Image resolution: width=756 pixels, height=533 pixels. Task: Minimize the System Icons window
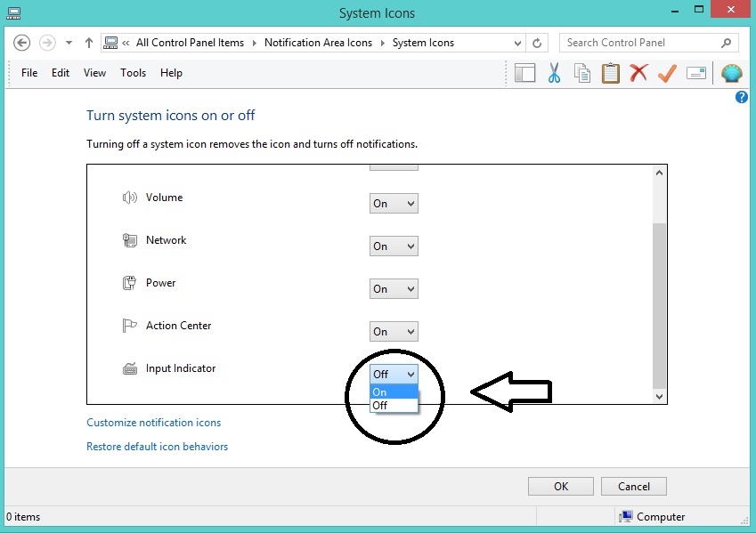[x=675, y=11]
